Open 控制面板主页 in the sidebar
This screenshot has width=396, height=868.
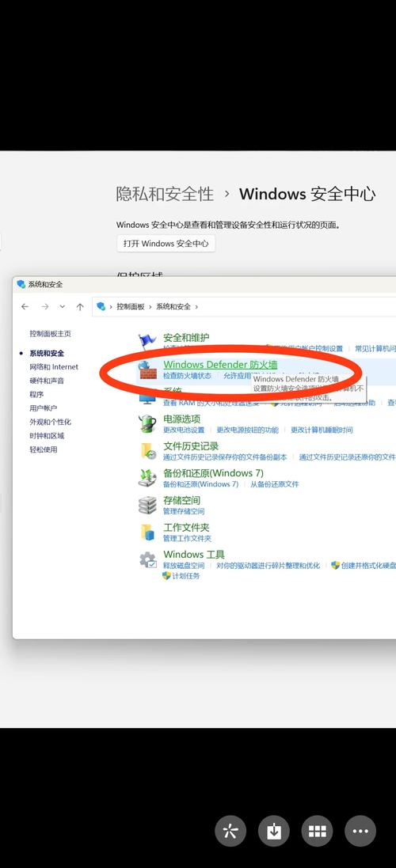pyautogui.click(x=51, y=334)
